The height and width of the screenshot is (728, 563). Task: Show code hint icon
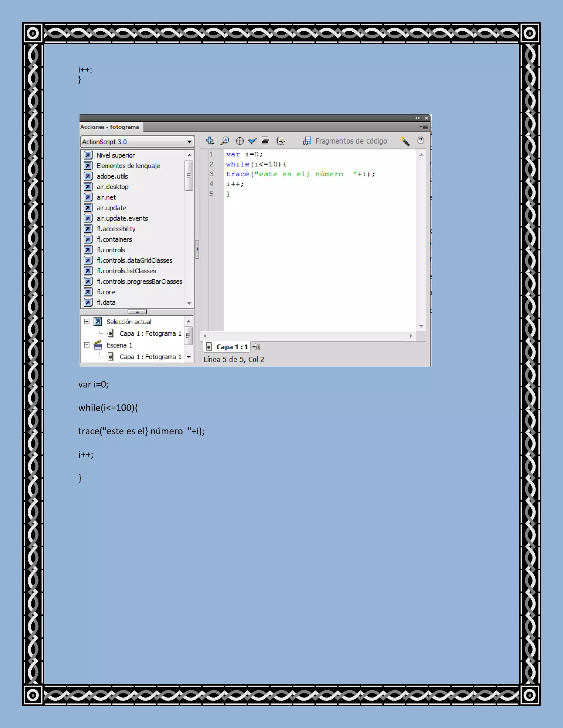pyautogui.click(x=281, y=141)
